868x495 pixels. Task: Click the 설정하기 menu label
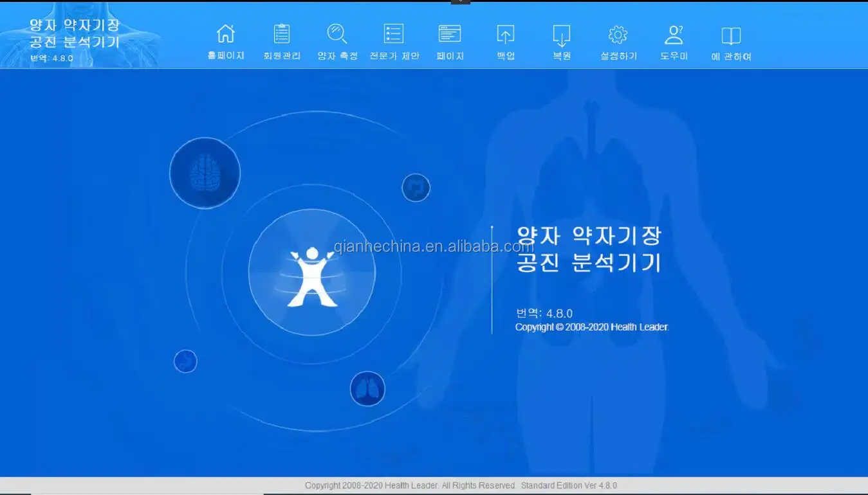pos(618,56)
